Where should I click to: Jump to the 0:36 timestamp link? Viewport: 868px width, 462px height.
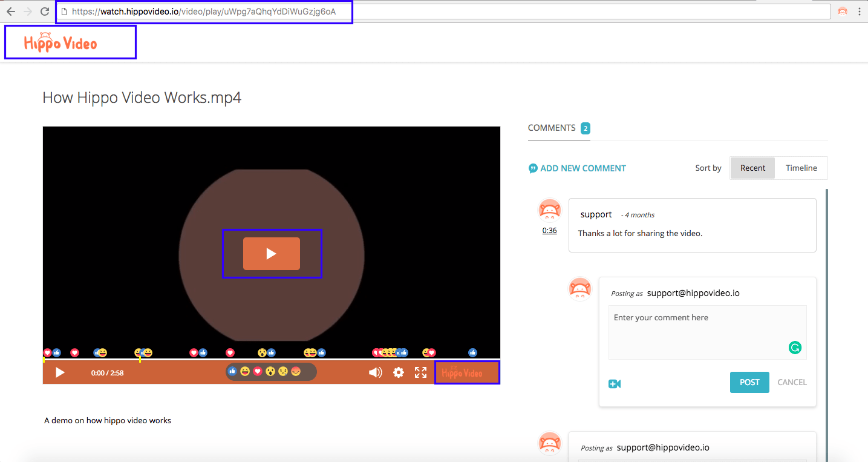coord(549,230)
